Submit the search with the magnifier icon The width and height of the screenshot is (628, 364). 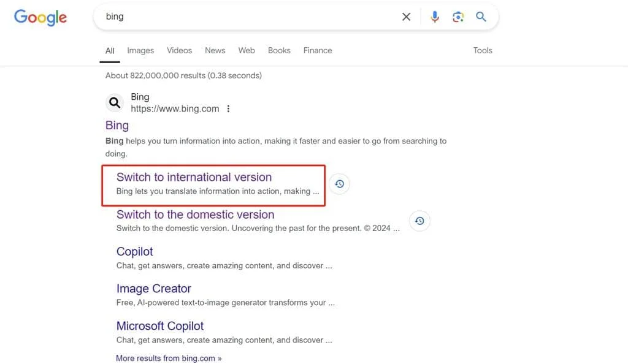[481, 17]
